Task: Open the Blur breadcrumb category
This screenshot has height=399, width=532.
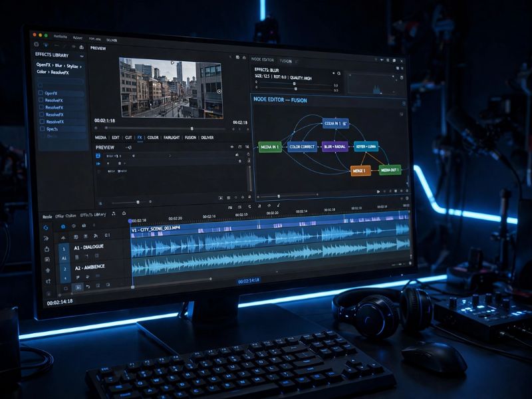Action: [x=59, y=65]
